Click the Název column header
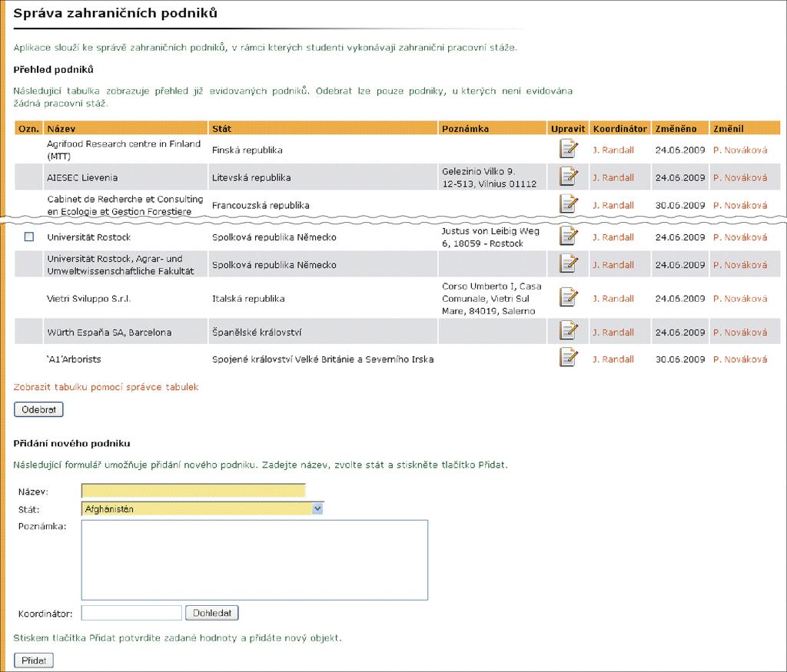The width and height of the screenshot is (787, 672). [125, 128]
